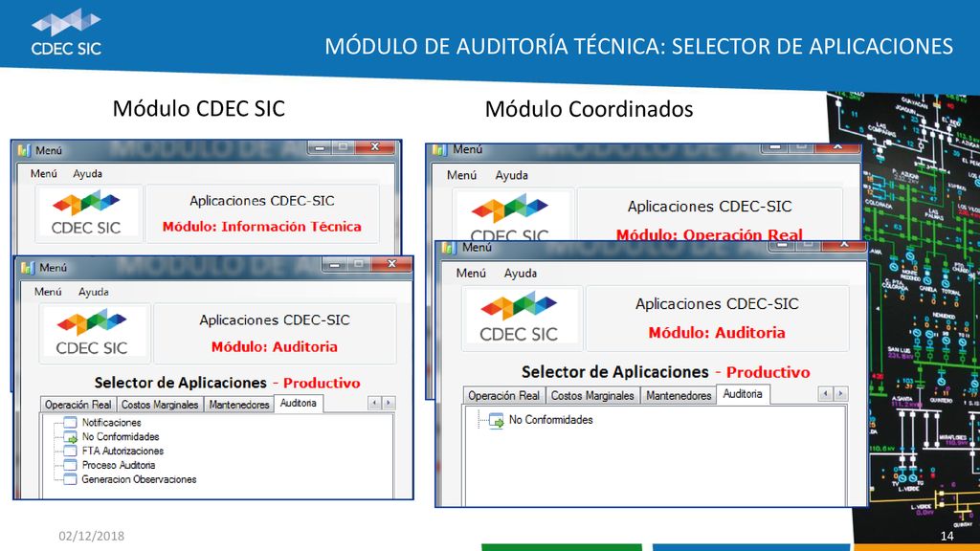Screen dimensions: 980x551
Task: Click title bar app icon of left Auditoria window
Action: pyautogui.click(x=28, y=268)
